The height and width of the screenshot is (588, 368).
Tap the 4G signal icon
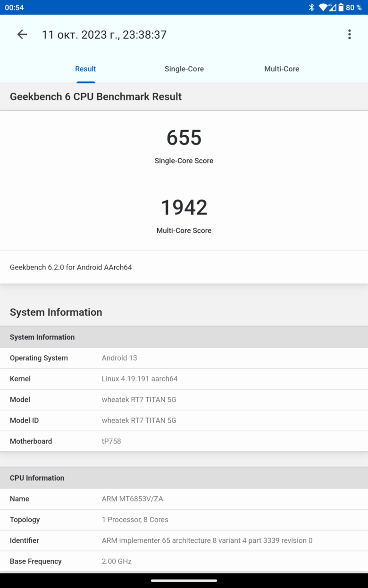(332, 7)
